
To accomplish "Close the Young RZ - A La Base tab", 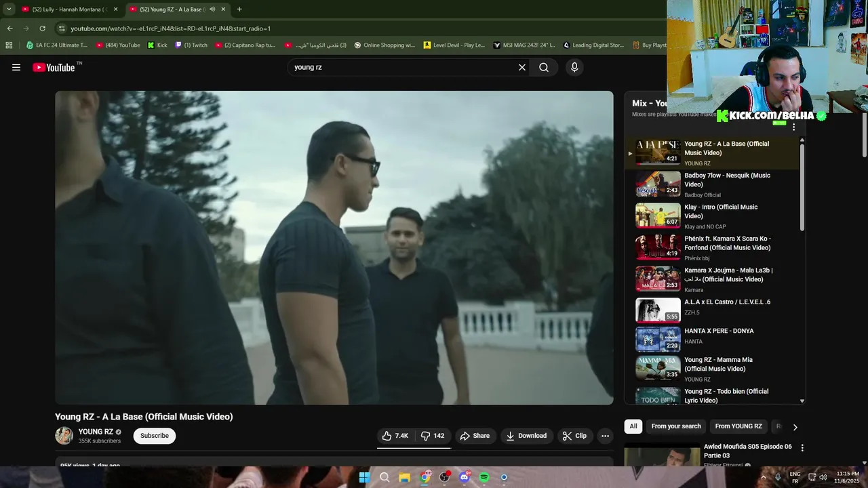I will [x=223, y=9].
